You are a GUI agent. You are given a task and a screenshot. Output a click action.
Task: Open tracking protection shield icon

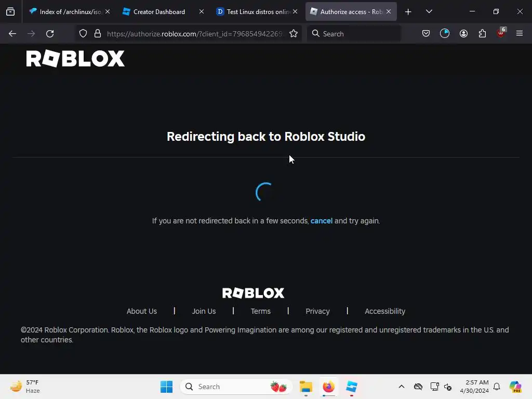pos(83,34)
